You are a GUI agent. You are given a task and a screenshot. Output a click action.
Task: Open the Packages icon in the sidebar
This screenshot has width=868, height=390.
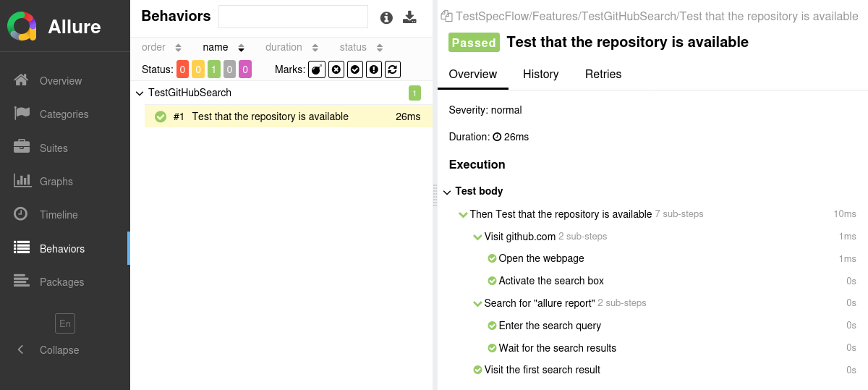coord(22,281)
